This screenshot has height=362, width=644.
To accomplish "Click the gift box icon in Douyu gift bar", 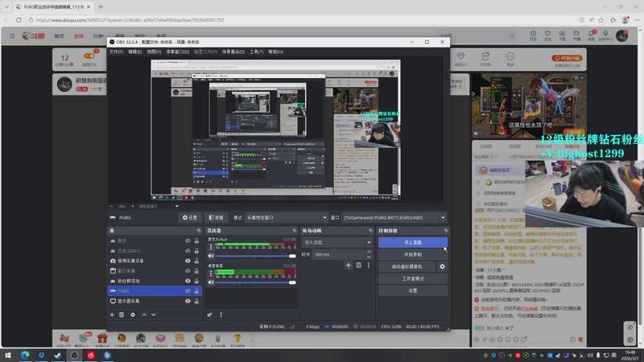I will pyautogui.click(x=102, y=339).
